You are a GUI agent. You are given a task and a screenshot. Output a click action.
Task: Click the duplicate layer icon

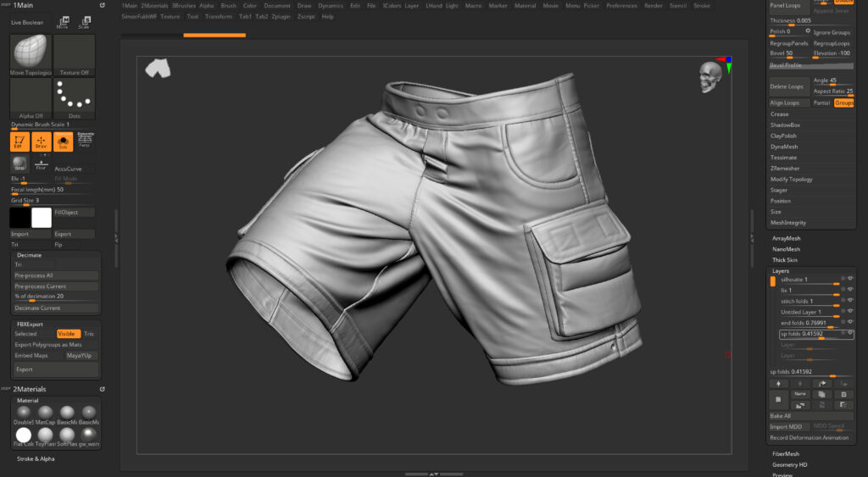[x=822, y=394]
